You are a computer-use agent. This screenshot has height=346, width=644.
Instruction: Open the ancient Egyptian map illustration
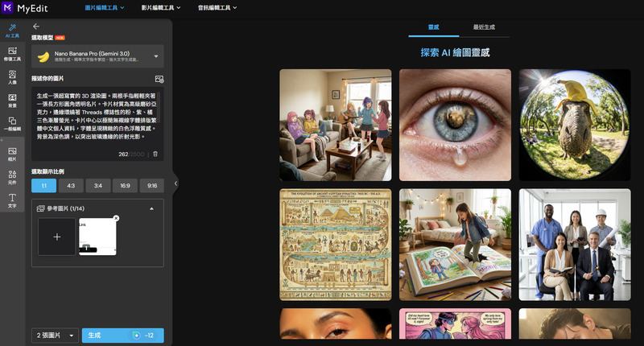336,245
